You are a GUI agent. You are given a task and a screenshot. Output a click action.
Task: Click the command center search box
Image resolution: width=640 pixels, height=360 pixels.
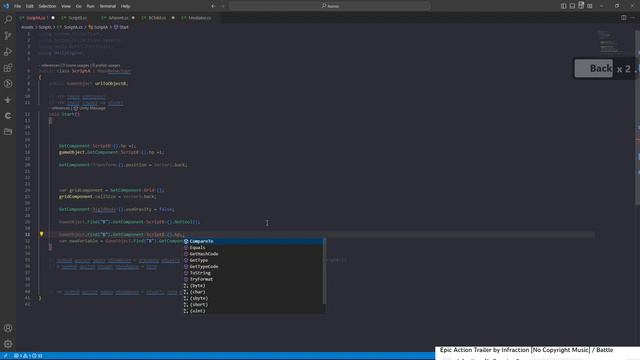pyautogui.click(x=329, y=6)
